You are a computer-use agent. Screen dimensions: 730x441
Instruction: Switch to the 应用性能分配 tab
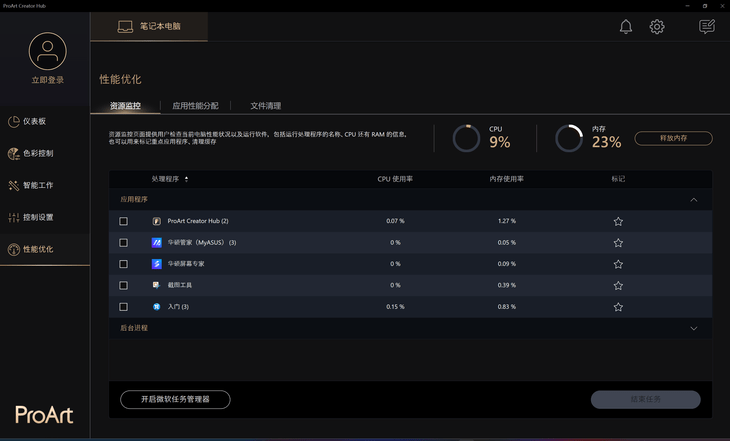coord(195,105)
